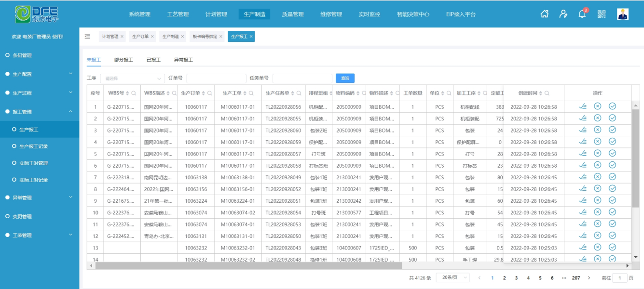This screenshot has width=644, height=289.
Task: Open the 工序 select dropdown
Action: coord(132,78)
